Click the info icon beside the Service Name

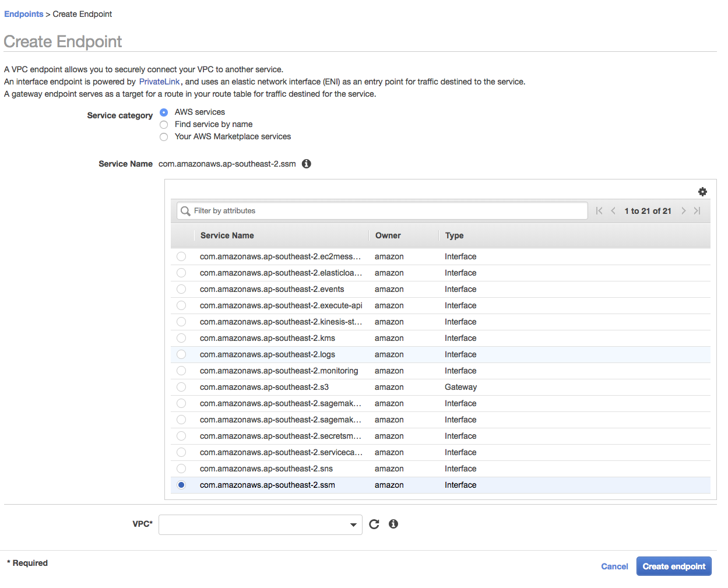click(306, 164)
